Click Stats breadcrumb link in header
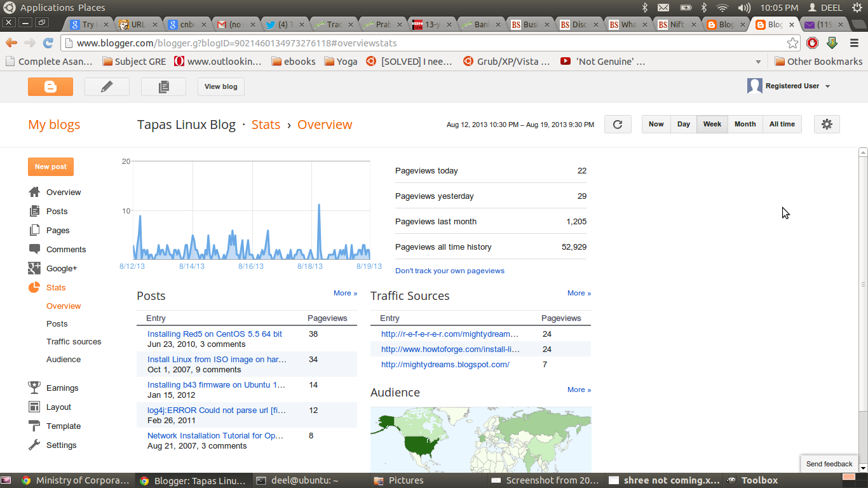The image size is (868, 488). point(266,125)
